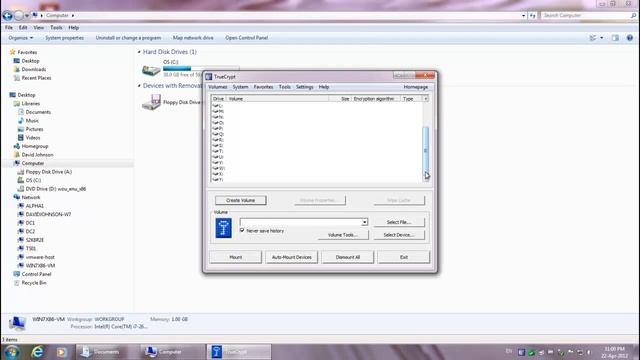Switch to TrueCrypt taskbar button
This screenshot has width=640, height=360.
click(x=239, y=351)
